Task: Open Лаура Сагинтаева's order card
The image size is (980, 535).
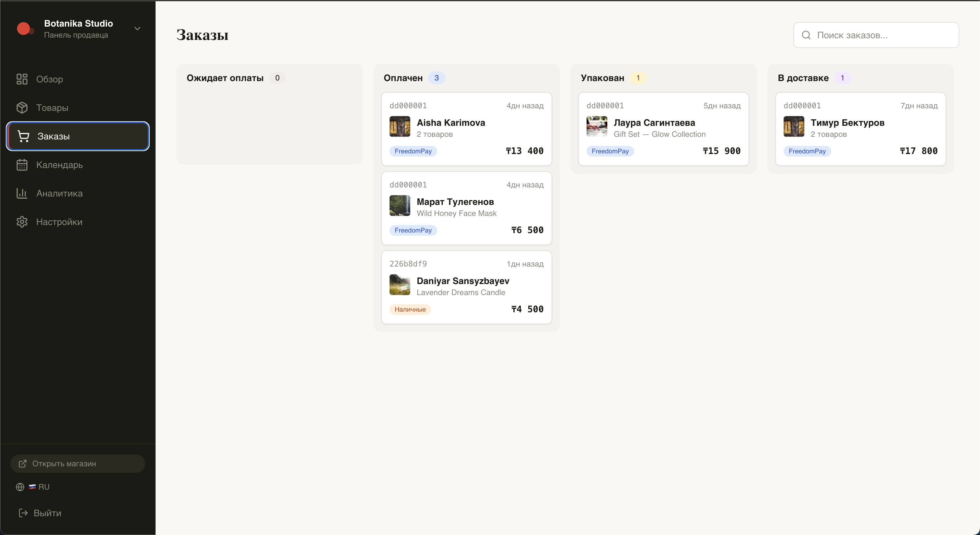Action: pos(663,129)
